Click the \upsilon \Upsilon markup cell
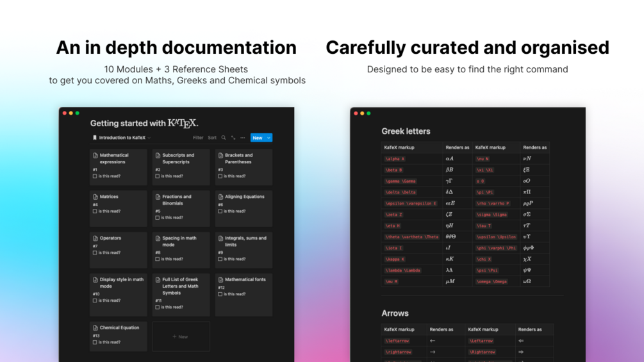The height and width of the screenshot is (362, 644). pyautogui.click(x=496, y=237)
